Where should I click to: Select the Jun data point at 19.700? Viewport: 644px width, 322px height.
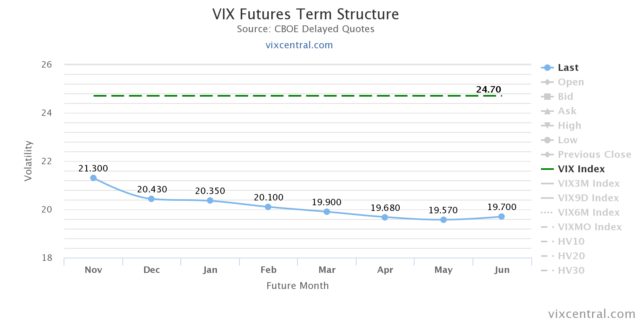pos(502,217)
